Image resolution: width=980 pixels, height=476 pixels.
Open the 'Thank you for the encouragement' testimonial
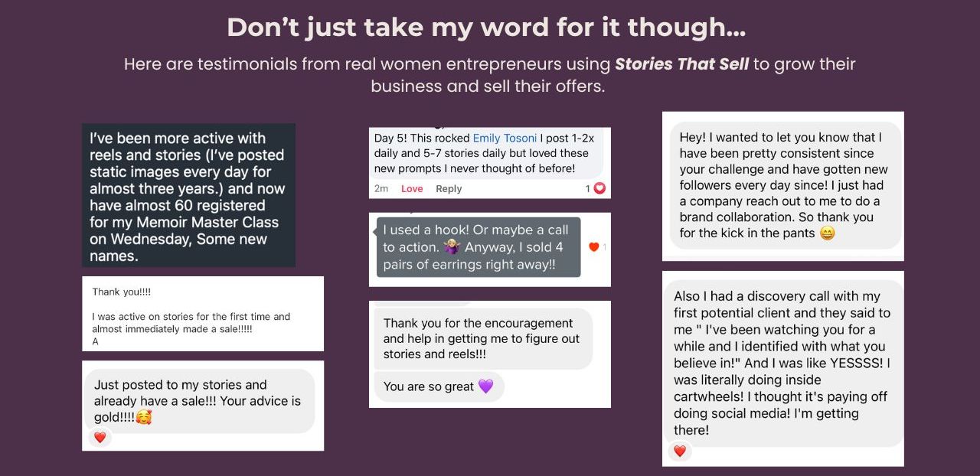(490, 354)
